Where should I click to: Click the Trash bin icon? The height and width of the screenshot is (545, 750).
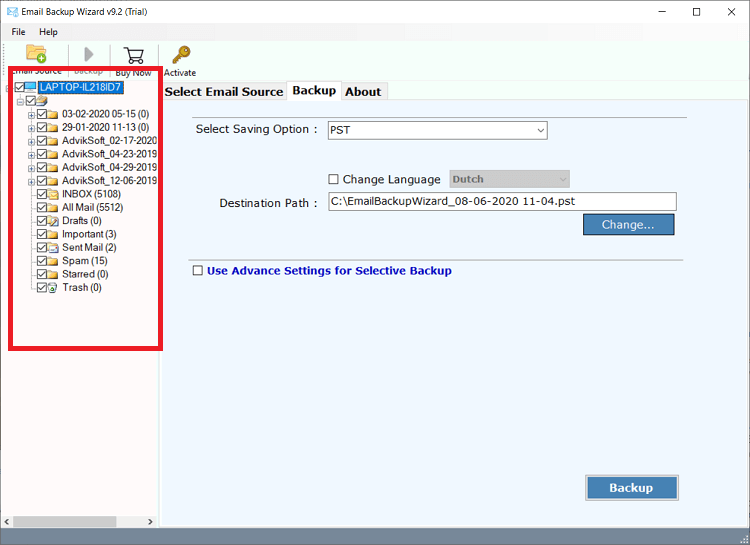pyautogui.click(x=53, y=288)
